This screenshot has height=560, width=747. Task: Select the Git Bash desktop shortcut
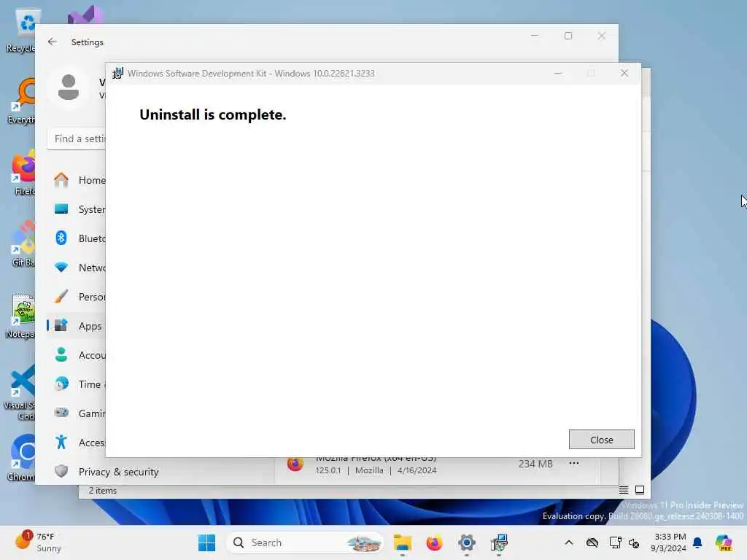(22, 244)
